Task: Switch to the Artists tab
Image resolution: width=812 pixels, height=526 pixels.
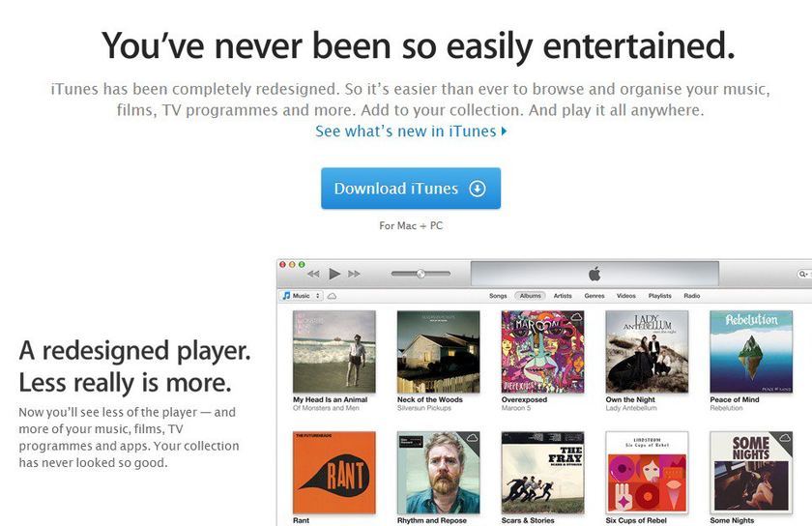Action: pyautogui.click(x=563, y=296)
